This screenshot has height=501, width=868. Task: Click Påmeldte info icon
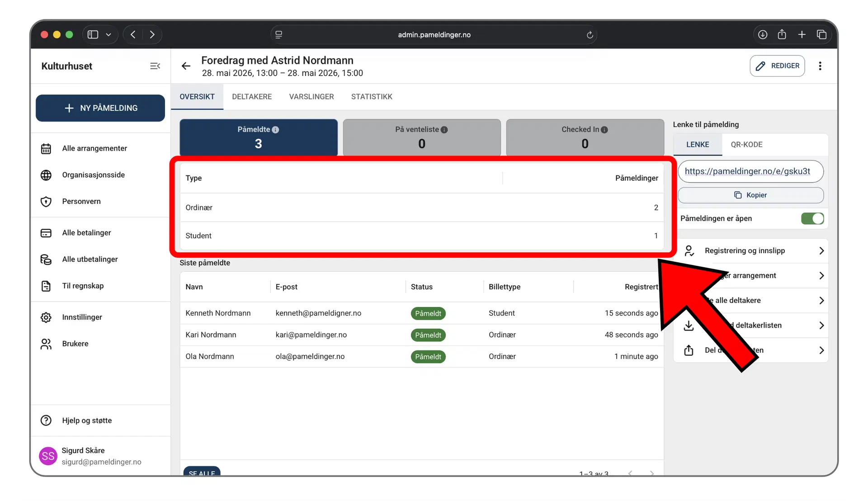pyautogui.click(x=276, y=130)
